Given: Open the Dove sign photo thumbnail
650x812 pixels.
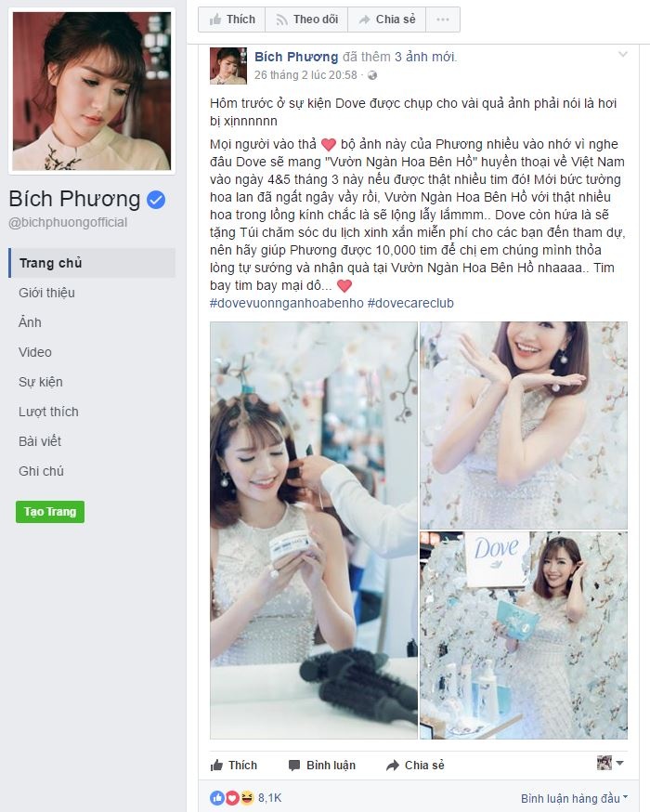Looking at the screenshot, I should [523, 635].
